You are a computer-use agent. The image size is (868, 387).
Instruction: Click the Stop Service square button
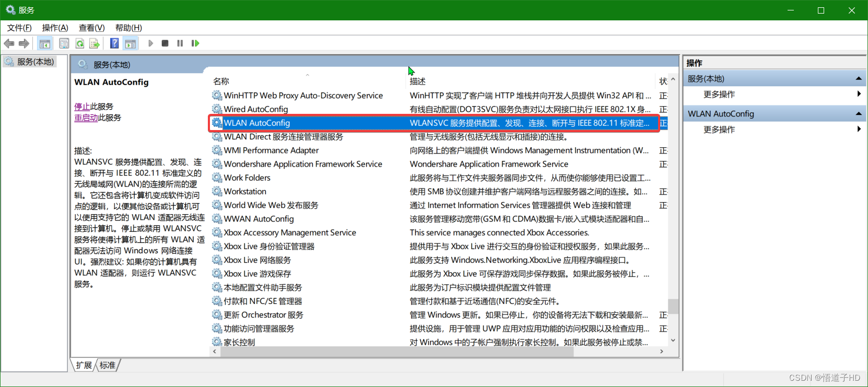pos(165,43)
